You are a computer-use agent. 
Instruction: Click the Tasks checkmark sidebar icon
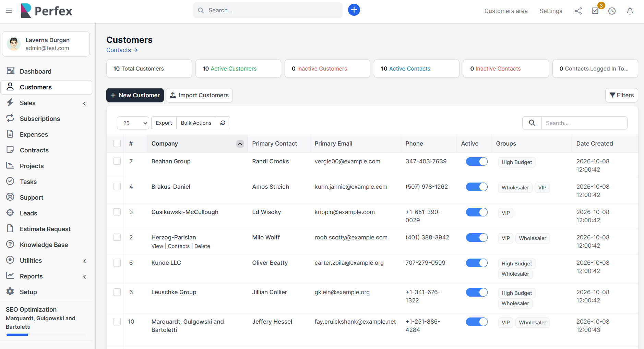pyautogui.click(x=10, y=181)
